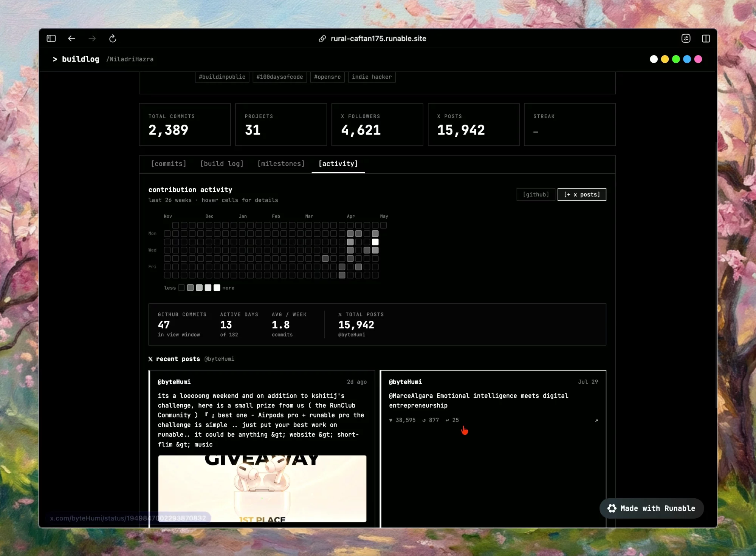Click the Total Commits 2,389 stat card
The image size is (756, 556).
point(185,125)
